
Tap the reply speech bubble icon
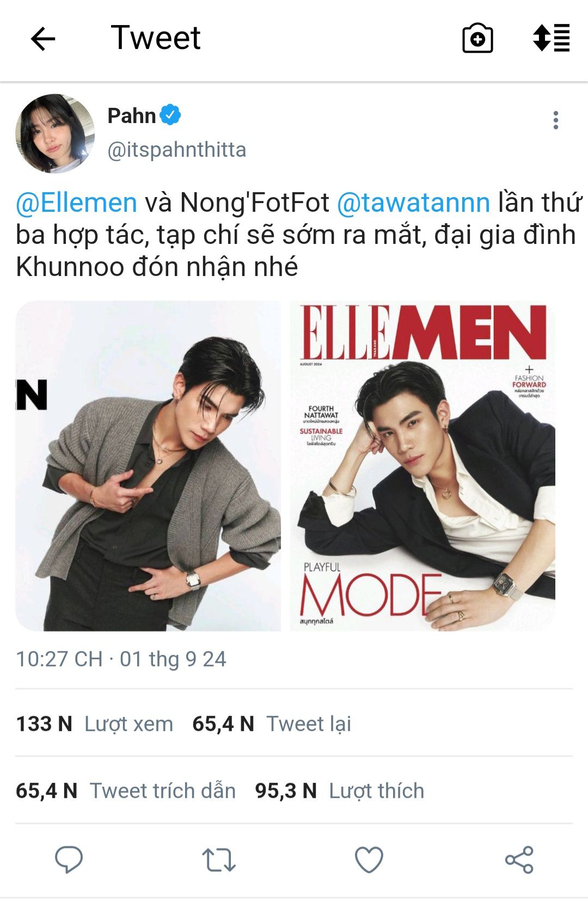point(69,860)
